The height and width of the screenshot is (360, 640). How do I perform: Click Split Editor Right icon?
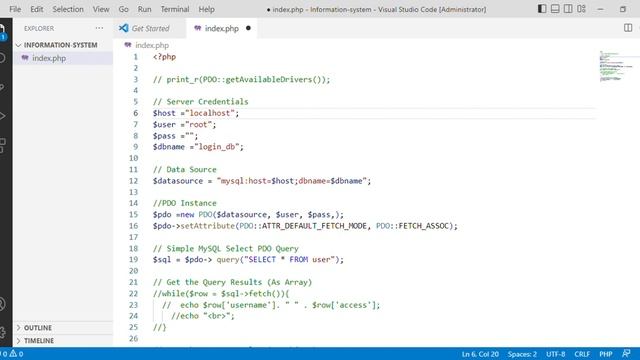[x=628, y=28]
